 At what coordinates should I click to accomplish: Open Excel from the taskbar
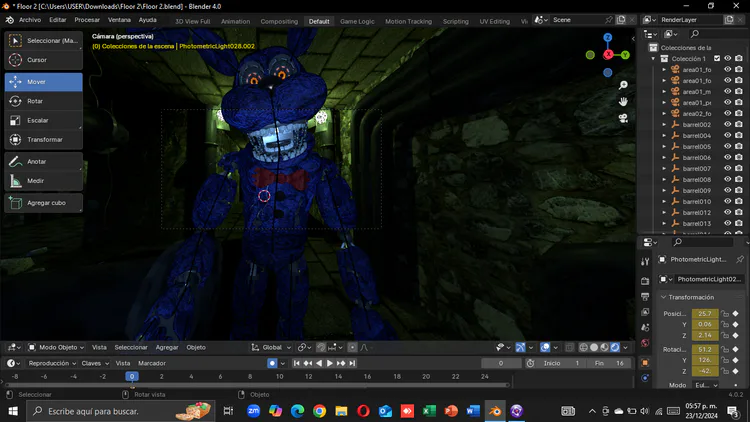[429, 411]
